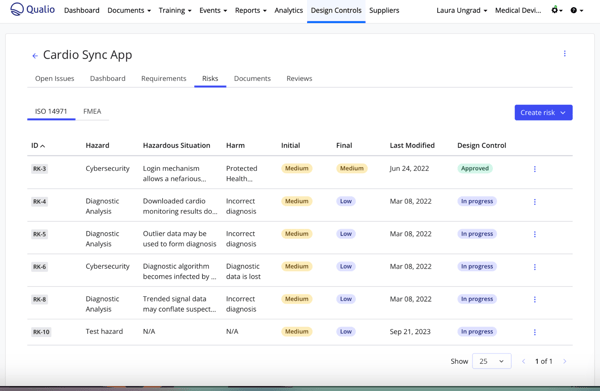The image size is (600, 391).
Task: Open the row actions menu for RK-10
Action: click(535, 332)
